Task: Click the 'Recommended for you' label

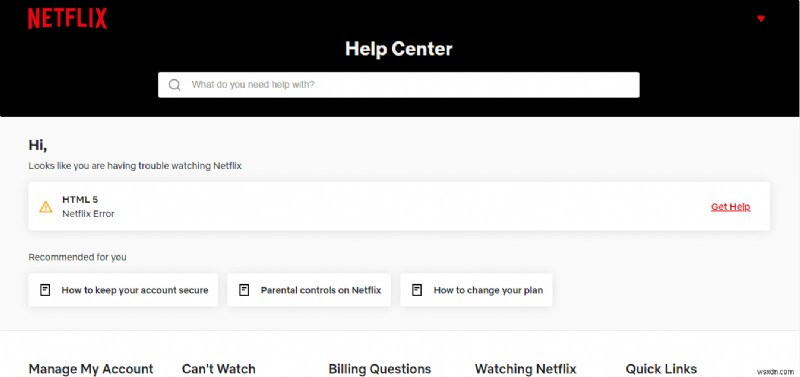Action: point(78,257)
